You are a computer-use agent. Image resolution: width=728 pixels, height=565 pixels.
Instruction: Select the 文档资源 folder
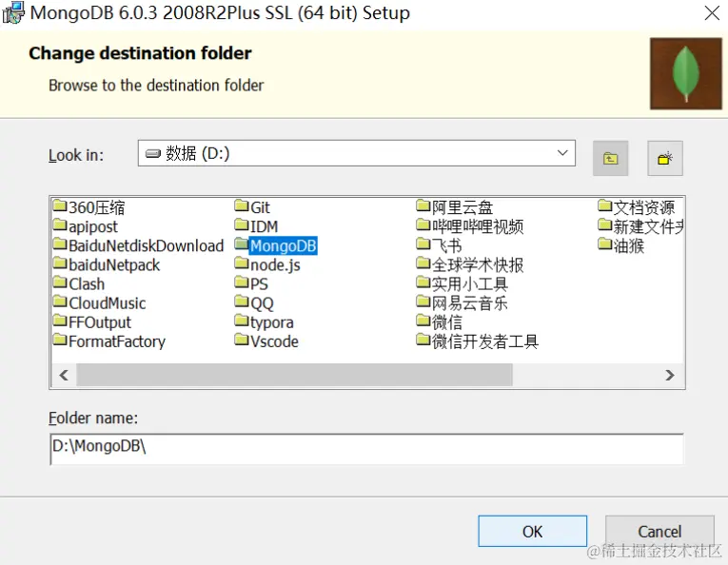(637, 207)
